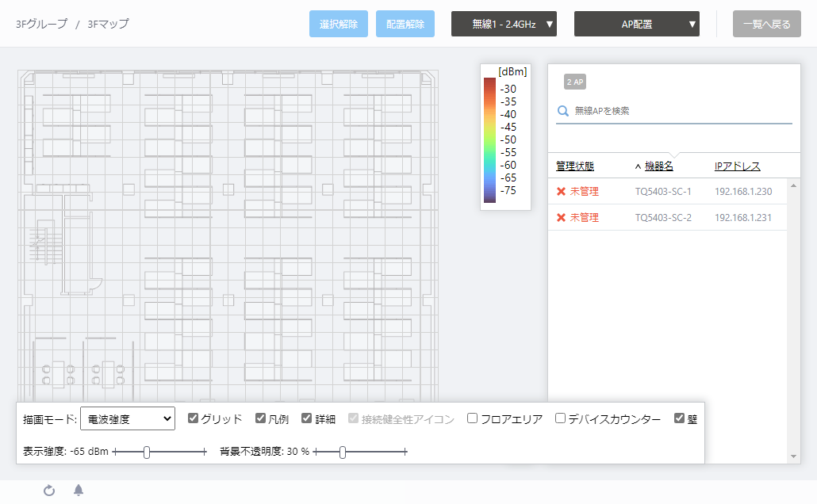Click the 配置解除 button
Viewport: 817px width, 504px height.
[405, 24]
